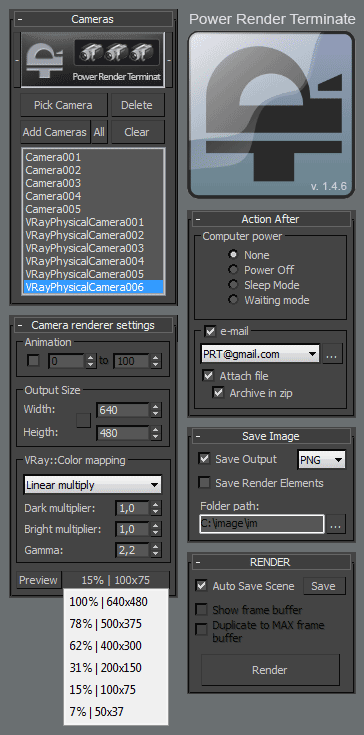The height and width of the screenshot is (735, 364).
Task: Click the Bright multiplier spinner
Action: (156, 529)
